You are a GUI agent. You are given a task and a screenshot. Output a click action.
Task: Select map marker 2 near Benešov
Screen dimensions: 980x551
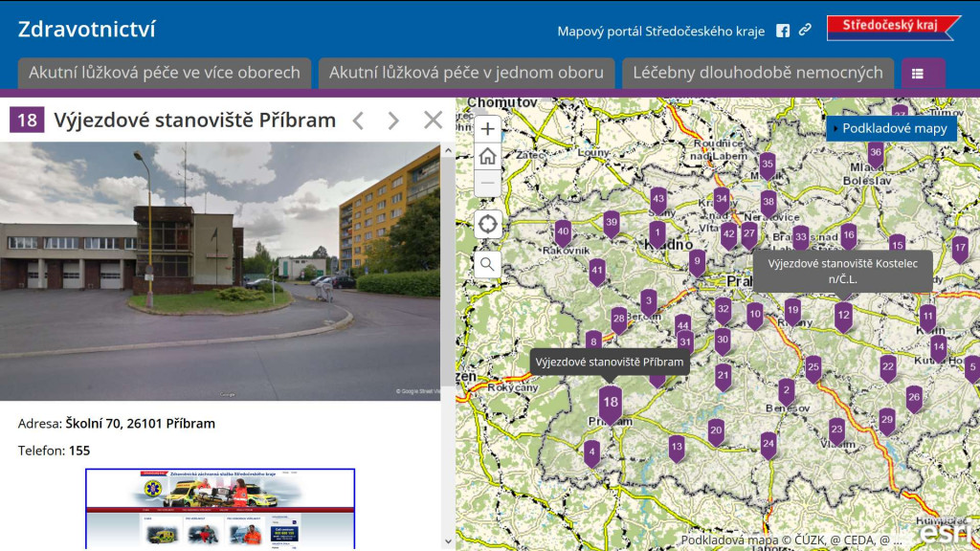(x=787, y=391)
